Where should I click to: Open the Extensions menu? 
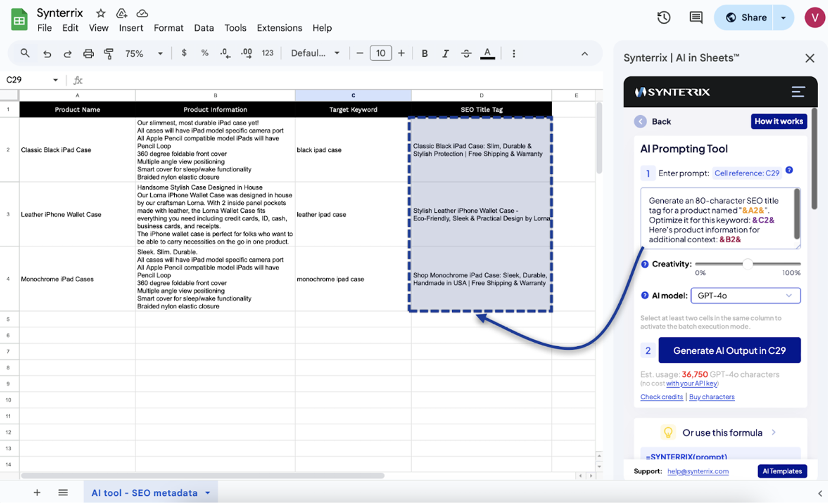coord(279,28)
